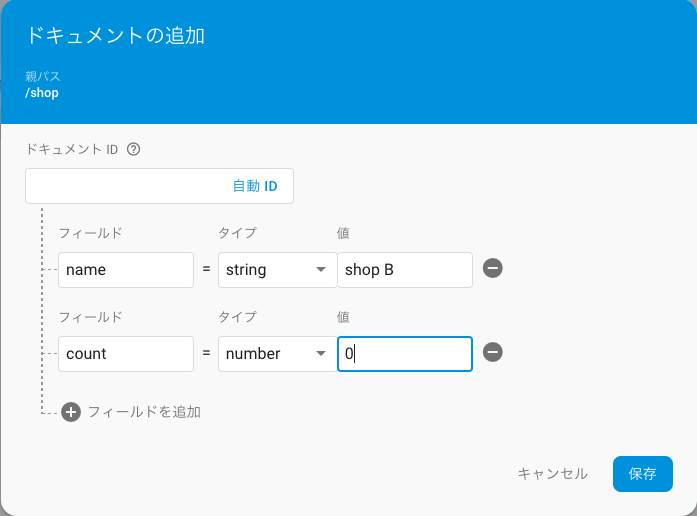Click the フィールドを追加 label
Viewport: 697px width, 516px height.
(144, 412)
